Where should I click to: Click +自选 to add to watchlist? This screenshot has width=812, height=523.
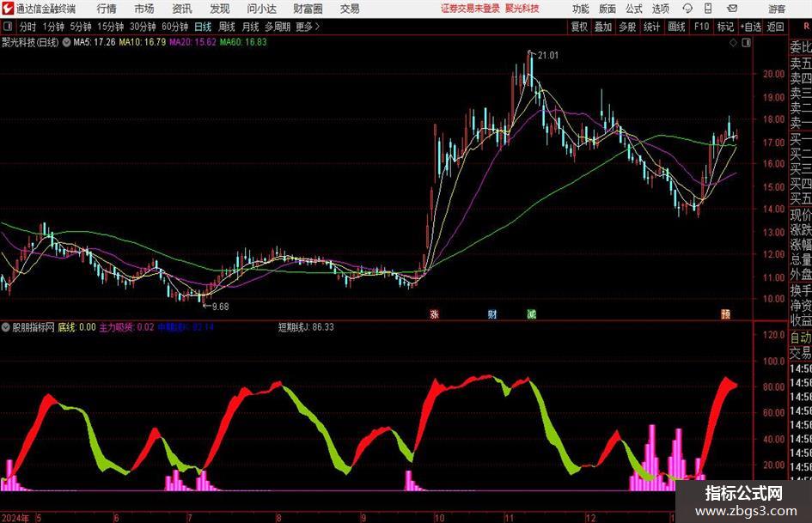[x=750, y=27]
